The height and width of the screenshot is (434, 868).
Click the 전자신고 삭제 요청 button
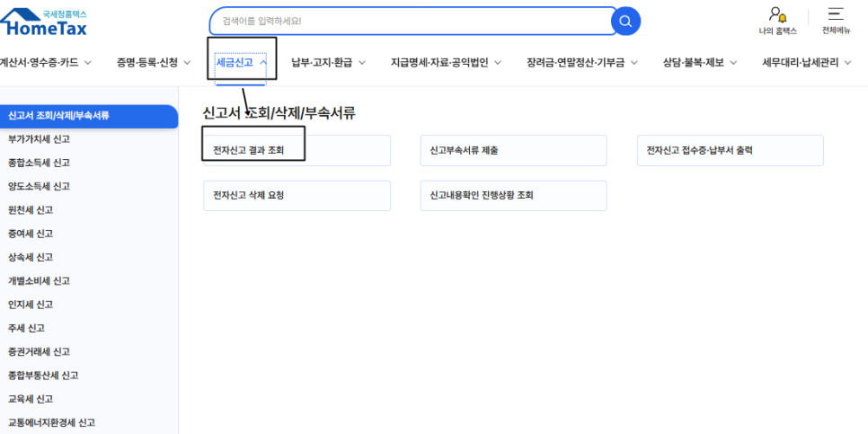point(297,195)
